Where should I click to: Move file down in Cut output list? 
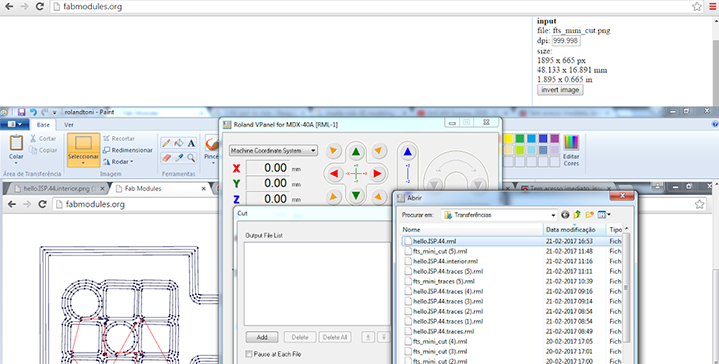tap(384, 337)
